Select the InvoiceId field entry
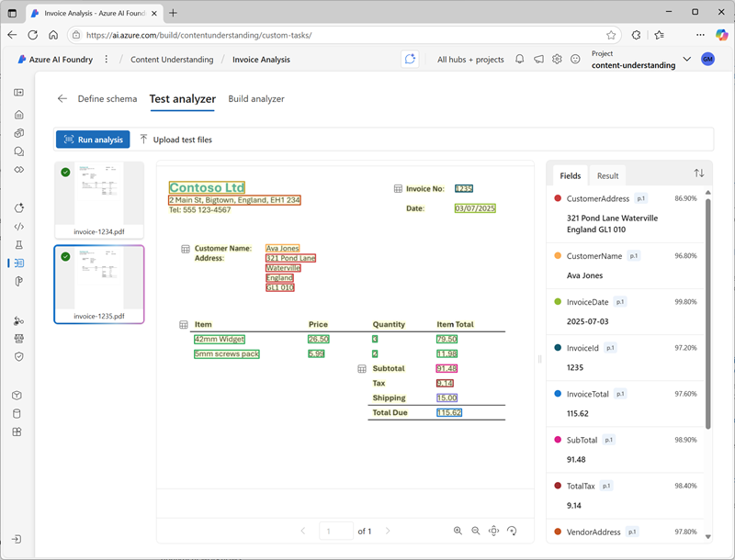Screen dimensions: 735x560 point(626,357)
